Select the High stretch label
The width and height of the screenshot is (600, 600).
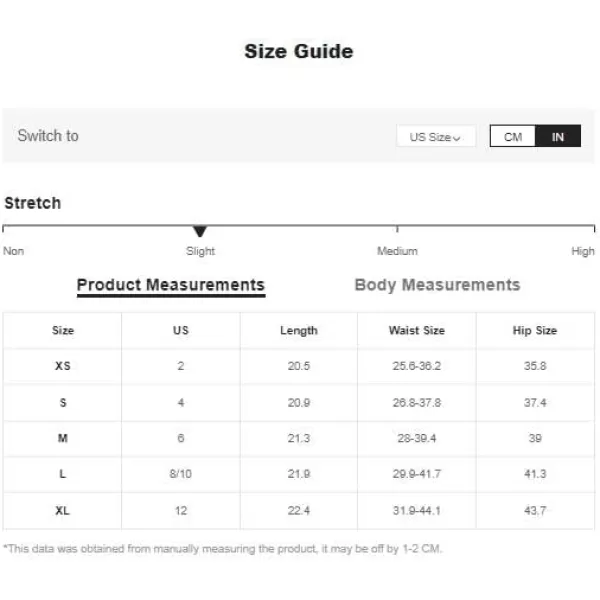[582, 251]
